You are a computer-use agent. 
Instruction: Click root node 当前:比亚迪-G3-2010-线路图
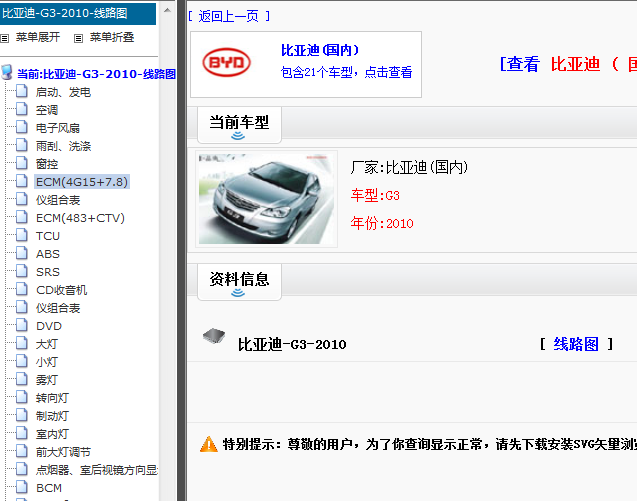point(96,74)
